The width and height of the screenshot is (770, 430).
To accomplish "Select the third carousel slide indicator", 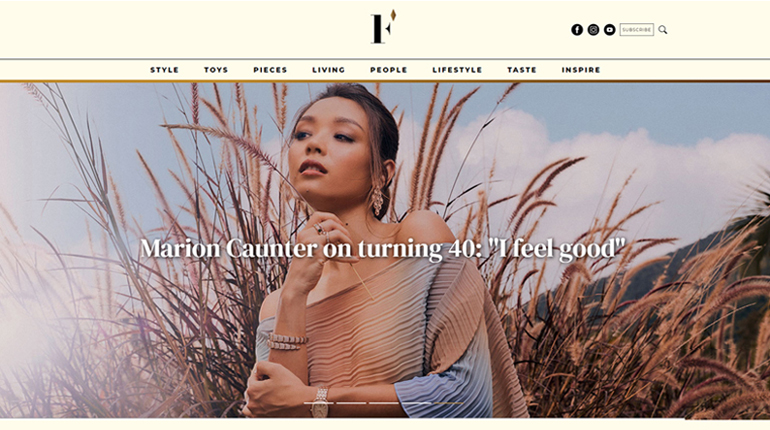I will coord(384,403).
